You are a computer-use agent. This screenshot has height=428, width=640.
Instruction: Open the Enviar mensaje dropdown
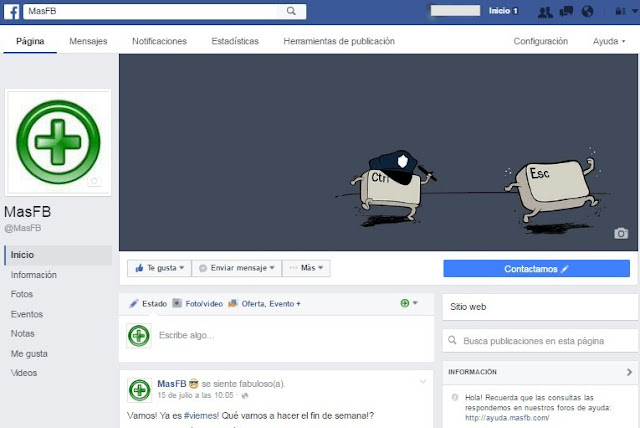[236, 268]
